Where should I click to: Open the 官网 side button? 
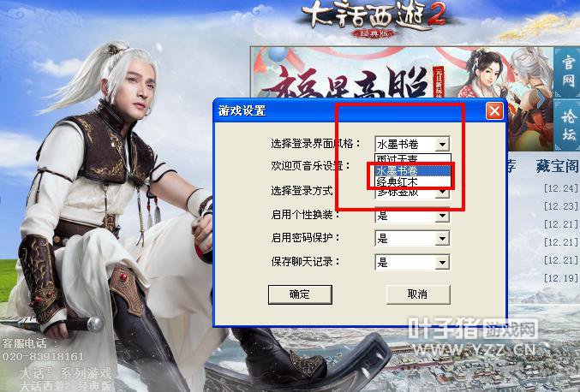click(567, 72)
